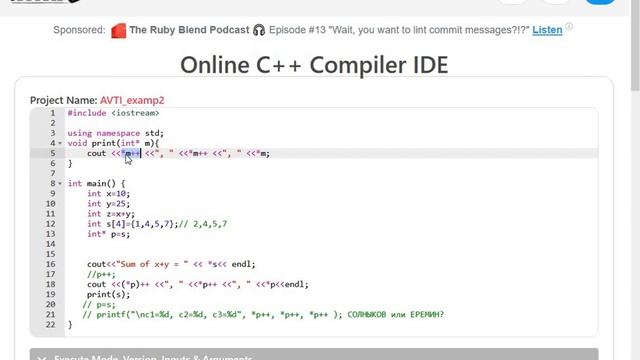Click the ad info icon after Listen
The height and width of the screenshot is (360, 640).
point(569,27)
